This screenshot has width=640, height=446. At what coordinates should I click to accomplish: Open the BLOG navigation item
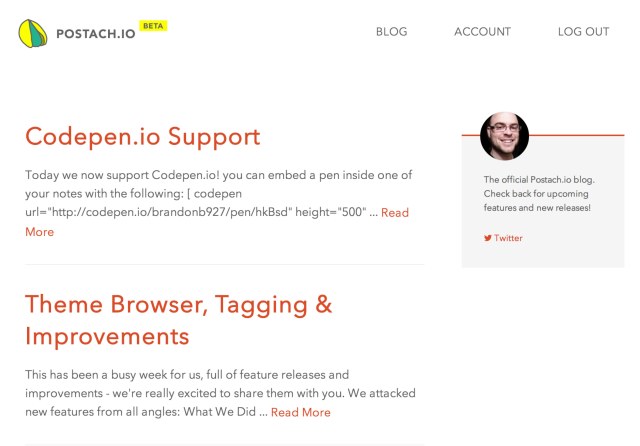[391, 32]
